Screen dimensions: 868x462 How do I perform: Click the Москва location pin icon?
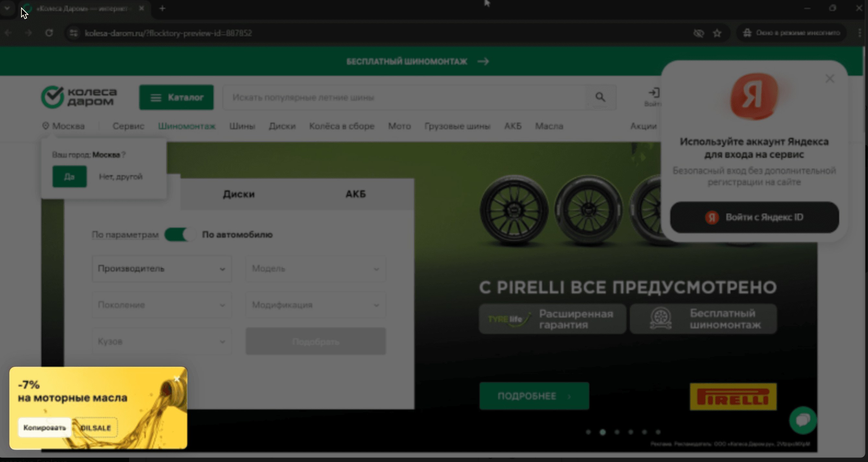click(x=45, y=126)
